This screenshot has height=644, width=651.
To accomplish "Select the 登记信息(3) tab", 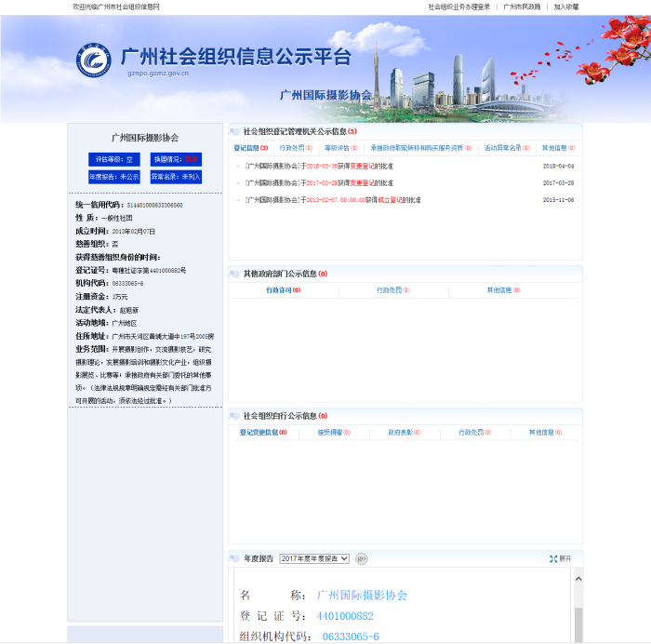I will pyautogui.click(x=251, y=148).
